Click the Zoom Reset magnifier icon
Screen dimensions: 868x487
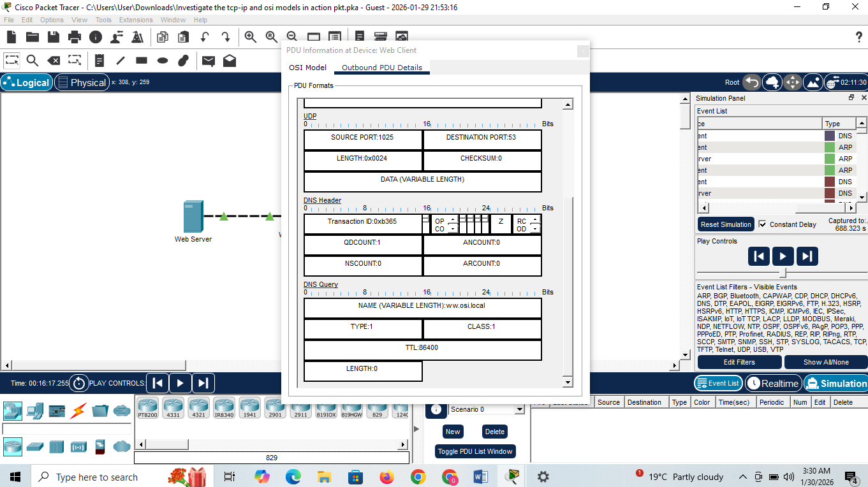coord(272,37)
